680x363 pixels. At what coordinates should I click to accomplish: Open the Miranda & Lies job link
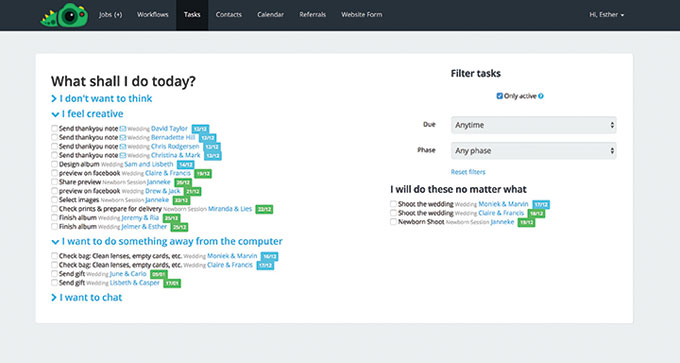pos(230,209)
